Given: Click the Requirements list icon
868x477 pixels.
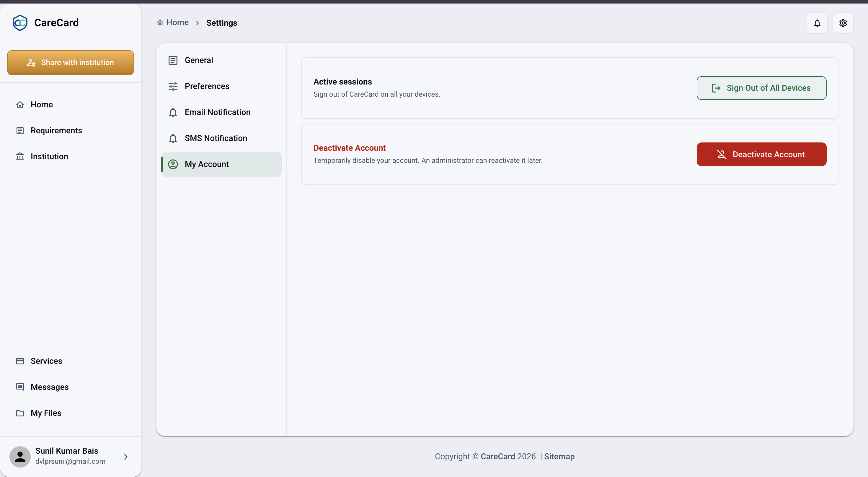Looking at the screenshot, I should [x=20, y=131].
